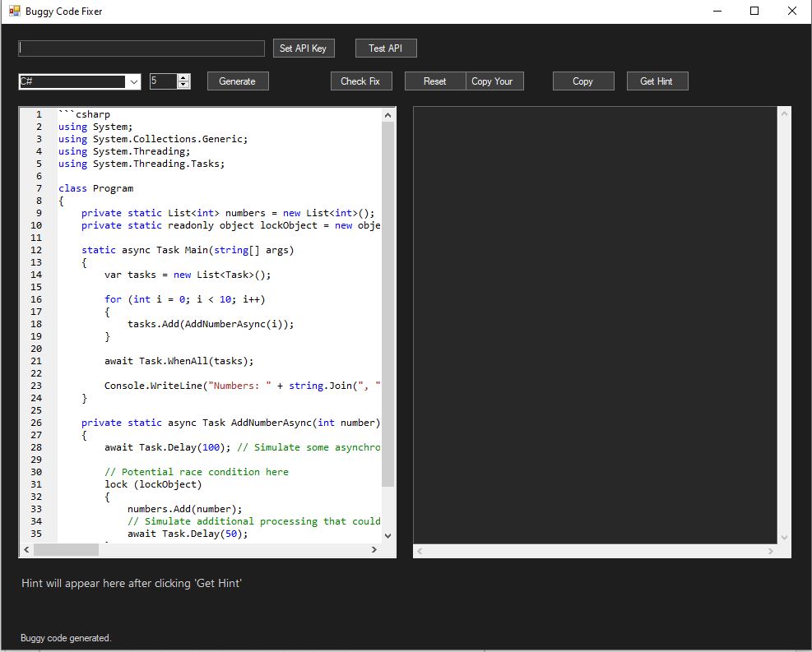The width and height of the screenshot is (812, 652).
Task: Click inside the number field showing 5
Action: (x=164, y=81)
